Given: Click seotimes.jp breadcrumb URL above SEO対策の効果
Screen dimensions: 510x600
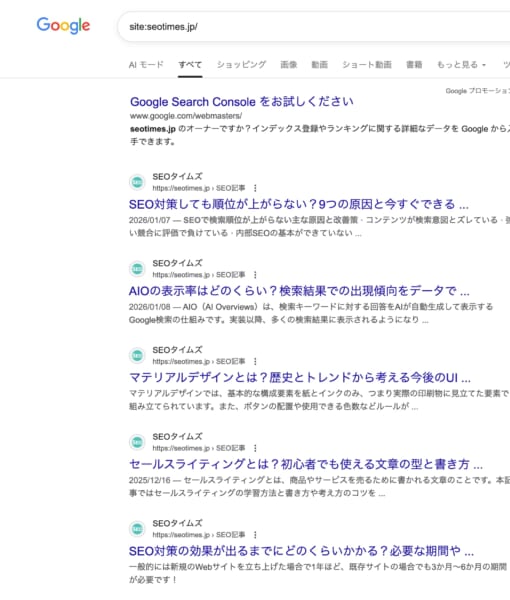Looking at the screenshot, I should click(x=199, y=535).
